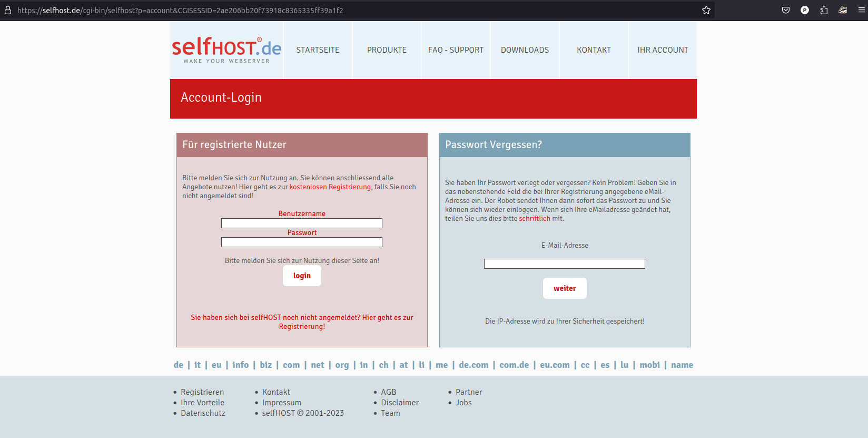Follow the kostenlosen Registrierung link
Image resolution: width=868 pixels, height=438 pixels.
pyautogui.click(x=330, y=187)
